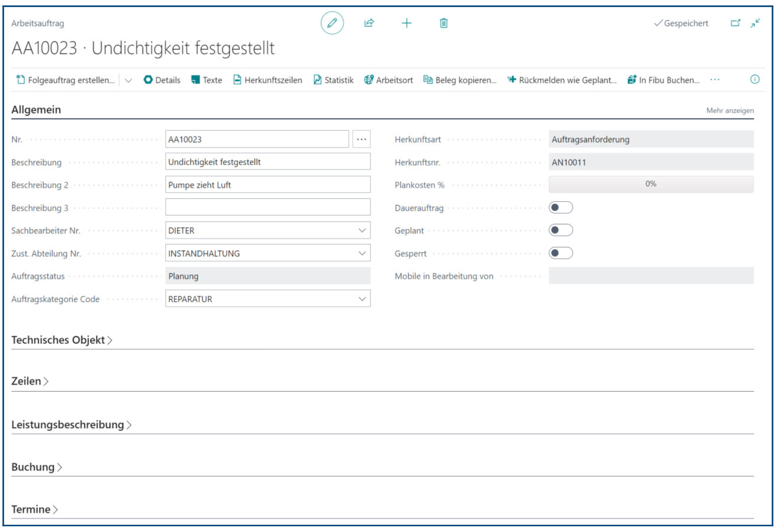The width and height of the screenshot is (777, 532).
Task: Click the Beschreibung 2 field
Action: tap(268, 185)
